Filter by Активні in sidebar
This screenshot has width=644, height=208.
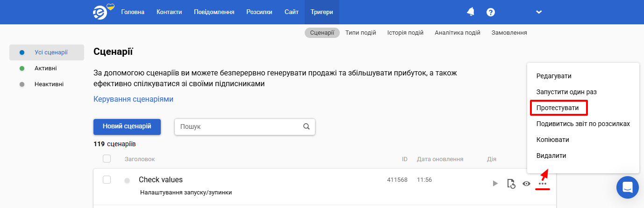[47, 68]
